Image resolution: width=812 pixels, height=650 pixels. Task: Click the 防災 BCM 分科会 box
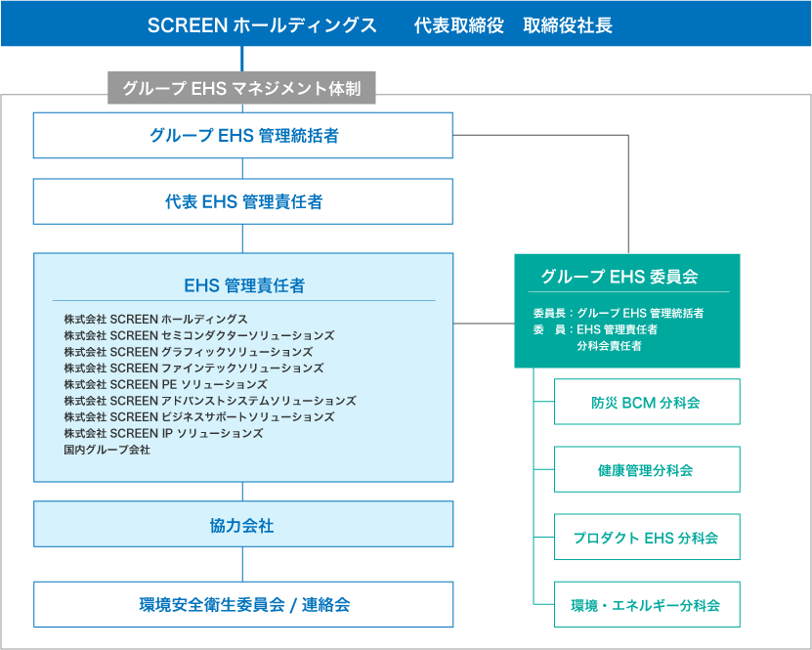pyautogui.click(x=647, y=402)
